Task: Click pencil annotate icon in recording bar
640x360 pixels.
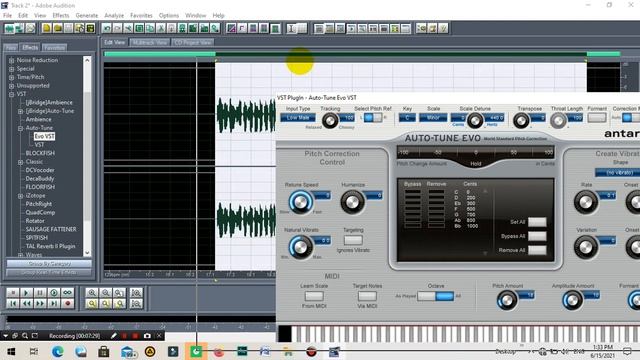Action: [114, 336]
